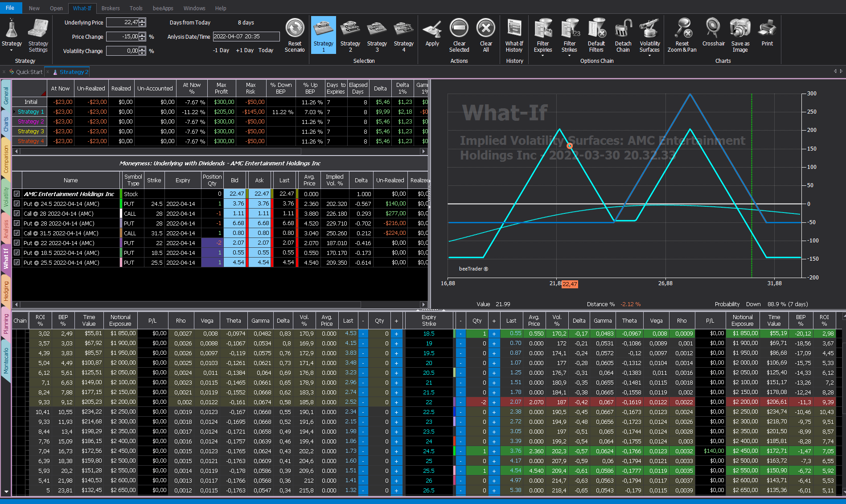Open the Filter Strikes dropdown

point(569,55)
